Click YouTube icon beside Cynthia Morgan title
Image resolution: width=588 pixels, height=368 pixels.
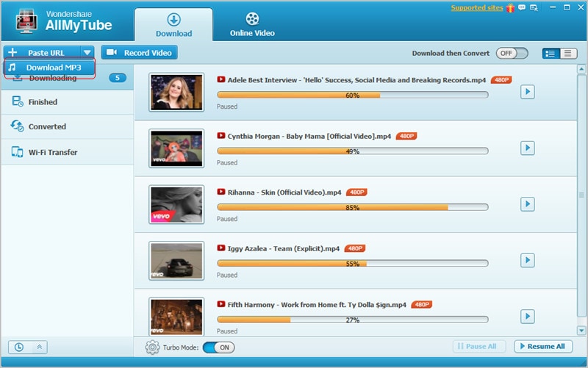tap(221, 136)
